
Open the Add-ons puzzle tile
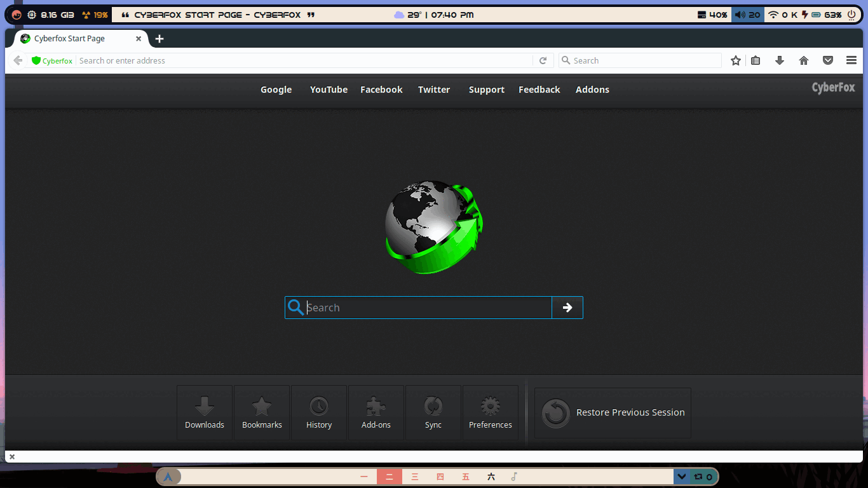(376, 413)
